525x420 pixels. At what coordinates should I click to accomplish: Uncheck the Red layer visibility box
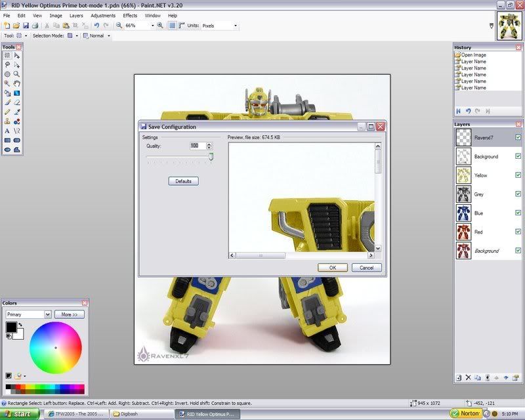pos(518,232)
